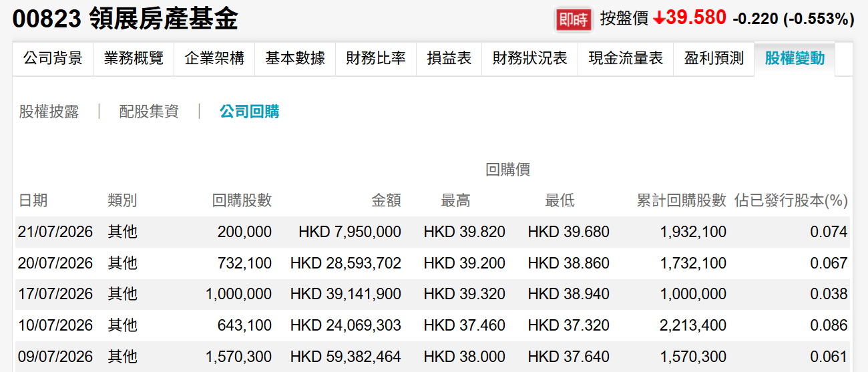
Task: Click the 金額 column header
Action: coord(387,200)
